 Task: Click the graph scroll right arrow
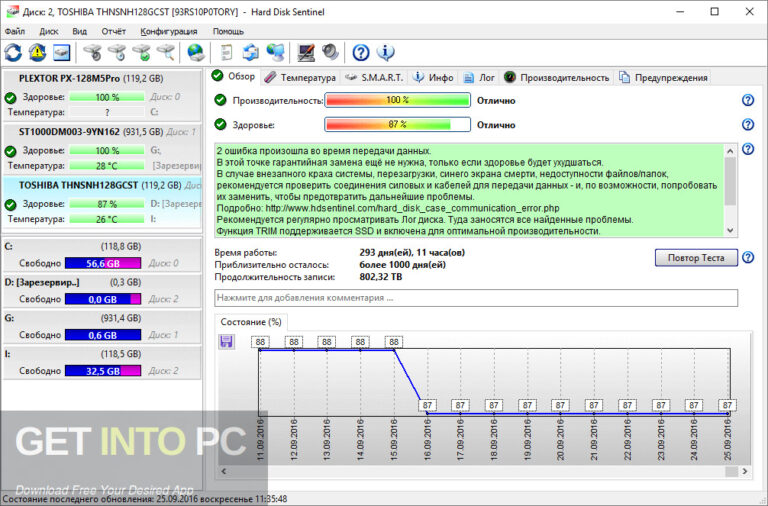pos(744,471)
